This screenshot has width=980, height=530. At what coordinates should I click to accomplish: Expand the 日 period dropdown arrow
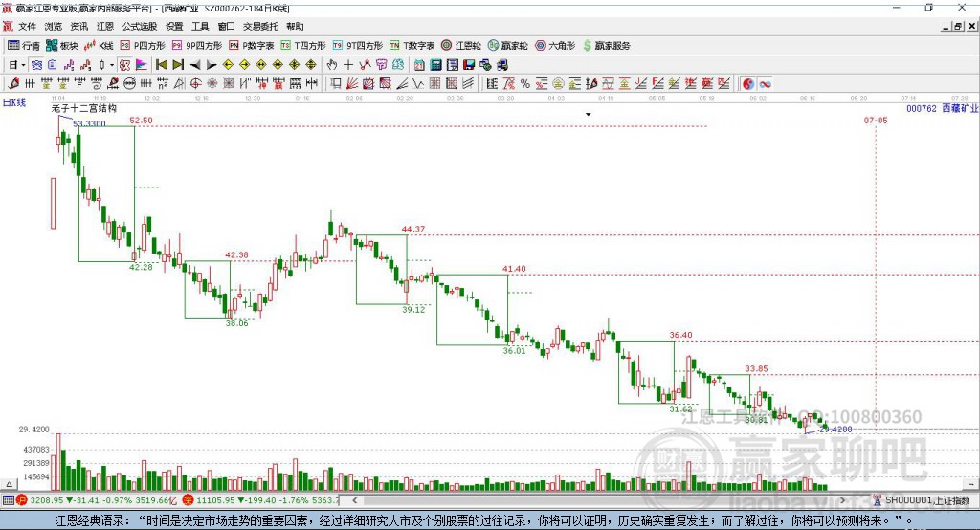(23, 65)
